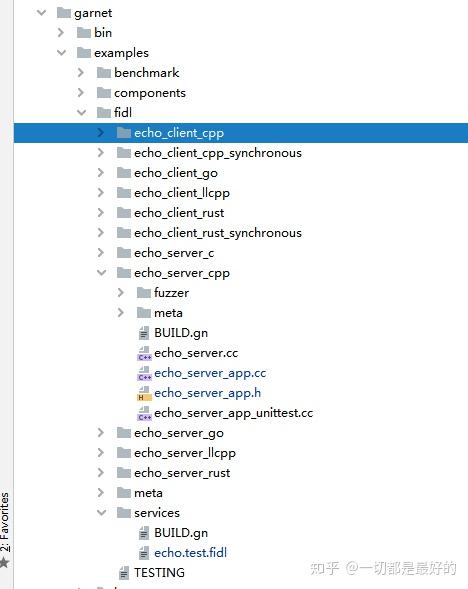Image resolution: width=468 pixels, height=589 pixels.
Task: Collapse the echo_server_cpp folder
Action: [101, 272]
